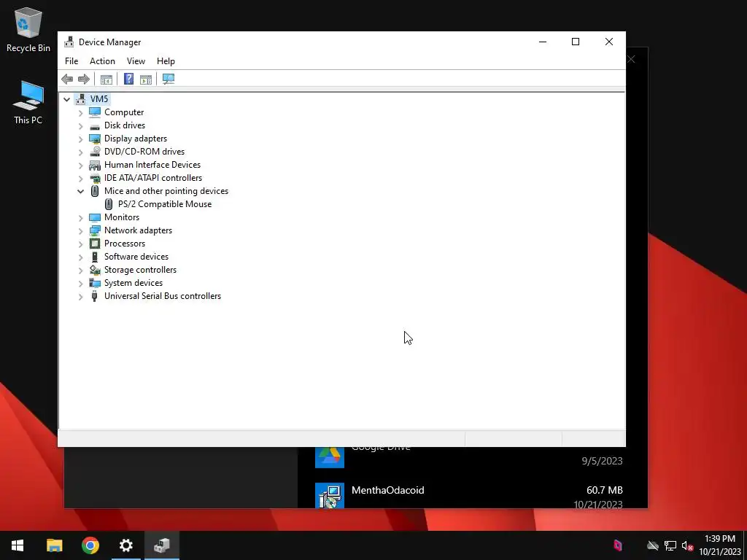747x560 pixels.
Task: Select the Software devices label
Action: coord(136,257)
